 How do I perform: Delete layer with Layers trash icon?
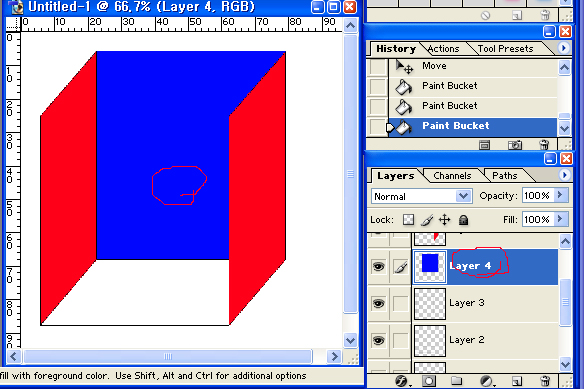point(545,381)
